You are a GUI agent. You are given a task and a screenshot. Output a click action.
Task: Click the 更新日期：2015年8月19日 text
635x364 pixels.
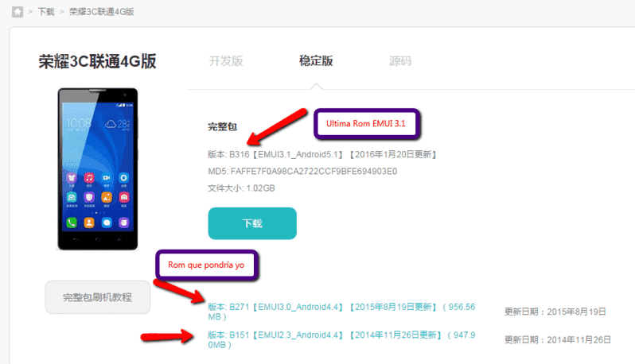[555, 312]
